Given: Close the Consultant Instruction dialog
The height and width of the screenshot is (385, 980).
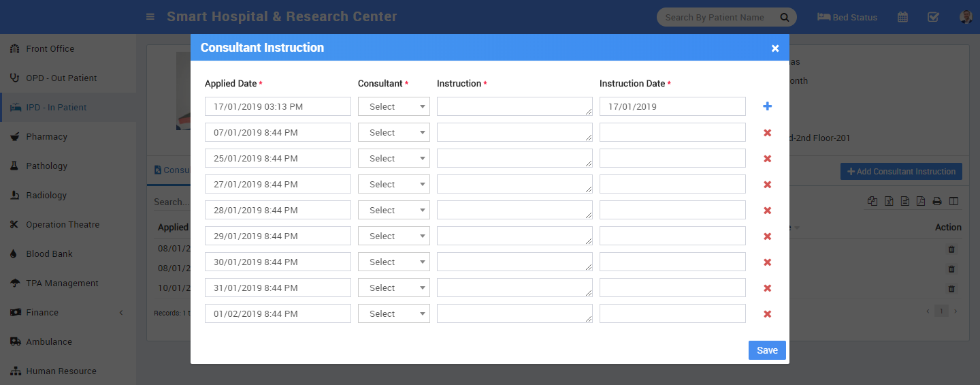Looking at the screenshot, I should tap(774, 48).
